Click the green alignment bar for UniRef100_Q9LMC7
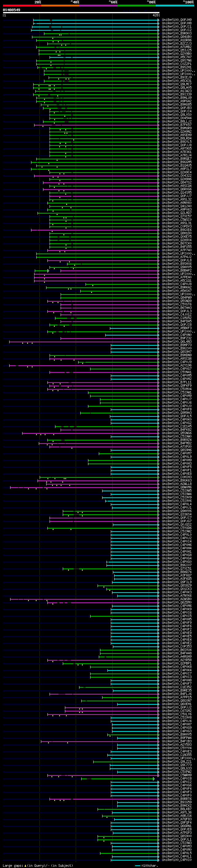Viewport: 197px width, 868px height. tap(96, 84)
